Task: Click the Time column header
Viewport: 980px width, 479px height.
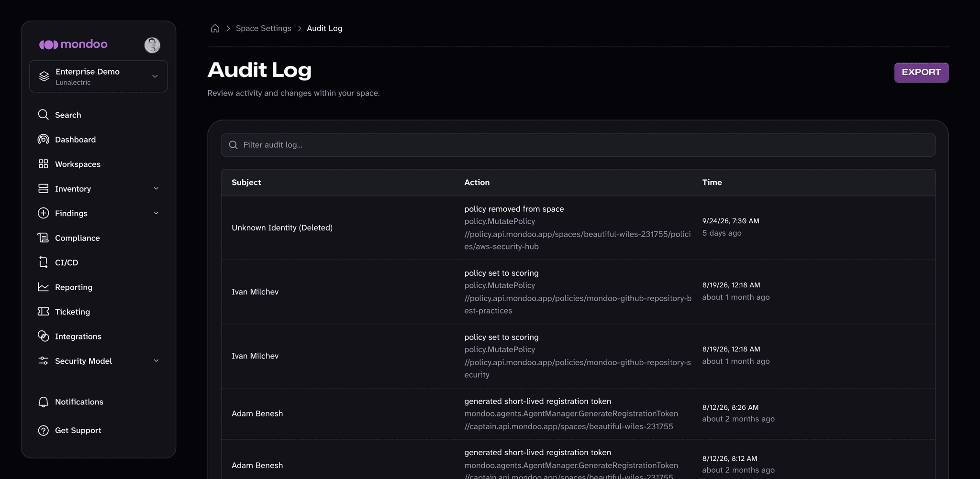Action: point(712,182)
